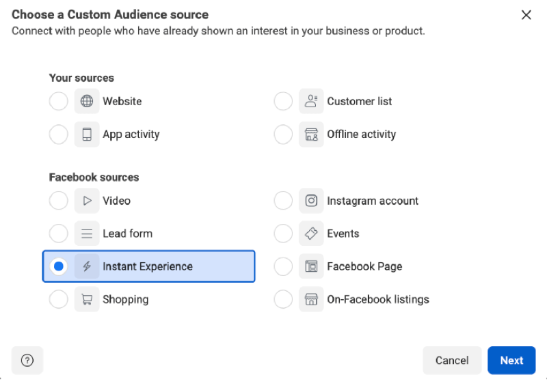Choose the Events radio option
This screenshot has width=547, height=392.
[283, 234]
